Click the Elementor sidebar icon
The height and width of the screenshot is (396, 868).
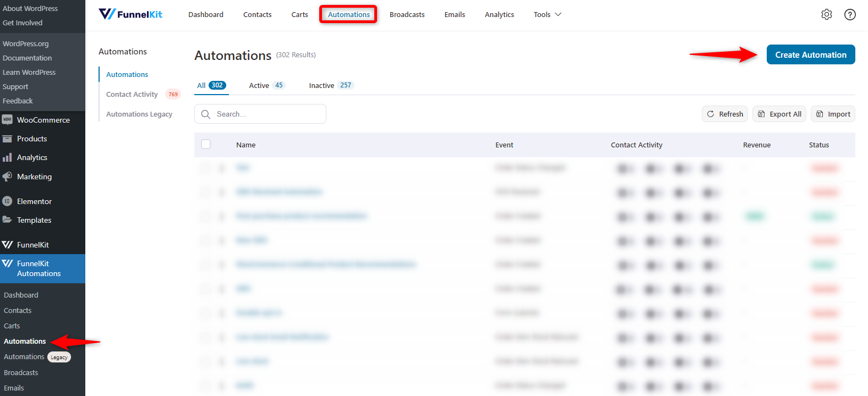click(7, 201)
